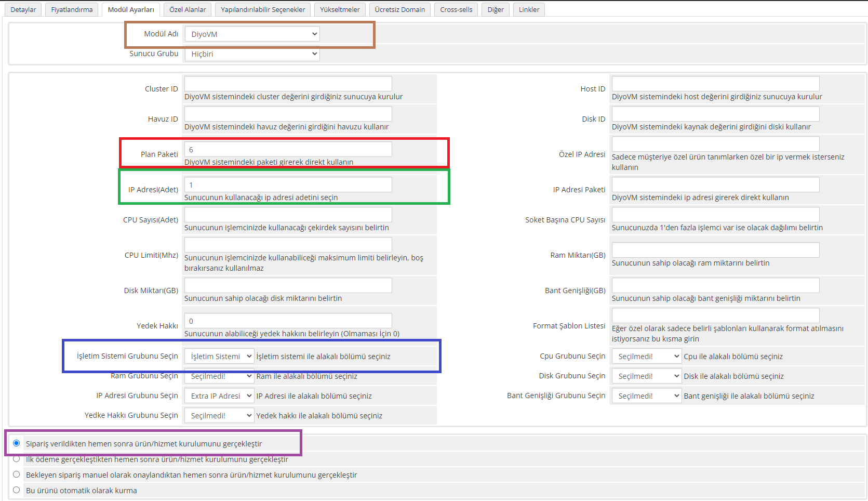Screen dimensions: 868x501
Task: Expand the Disk Grubunu Seçin dropdown
Action: (646, 376)
